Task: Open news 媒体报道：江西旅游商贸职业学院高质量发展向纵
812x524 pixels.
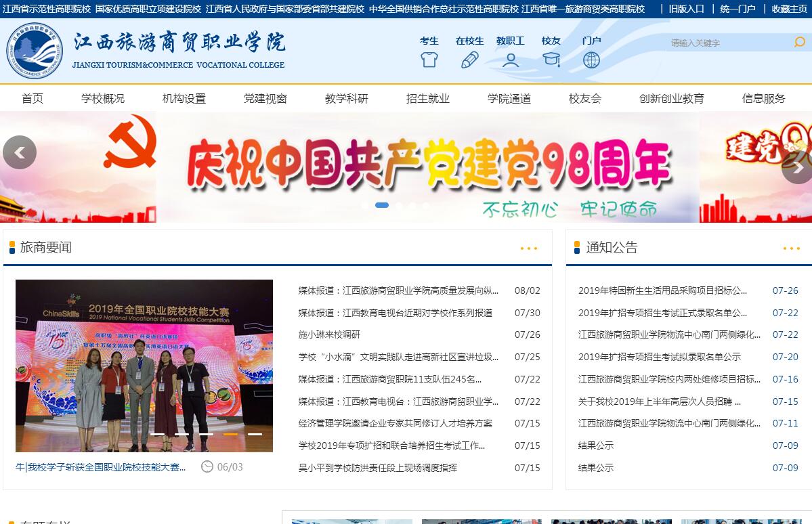Action: click(398, 290)
